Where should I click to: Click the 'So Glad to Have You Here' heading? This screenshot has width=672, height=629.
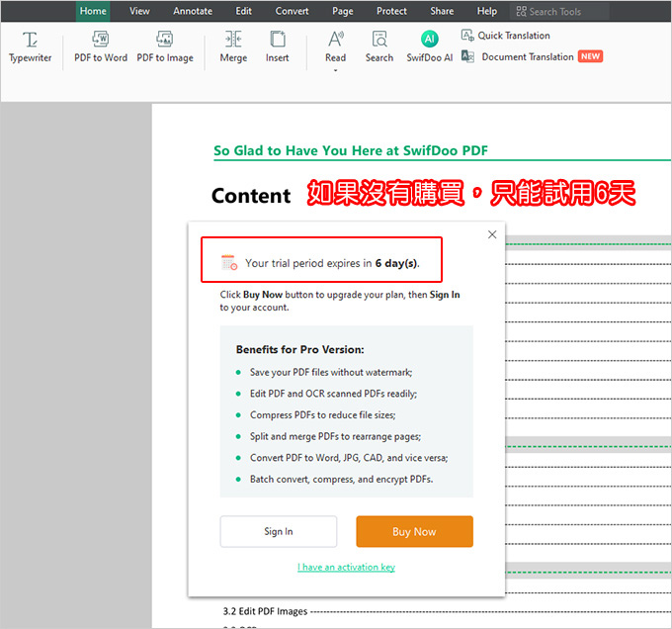[351, 150]
